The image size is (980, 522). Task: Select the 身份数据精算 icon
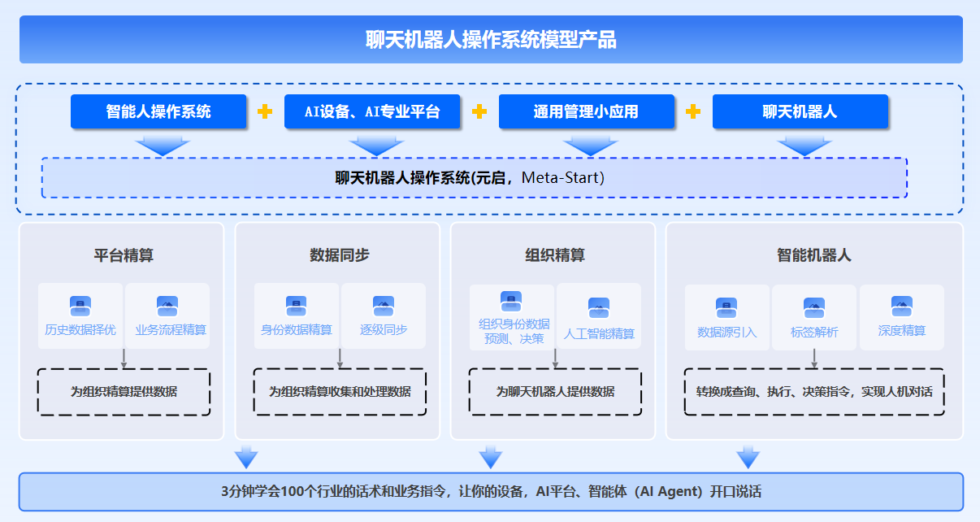point(296,307)
